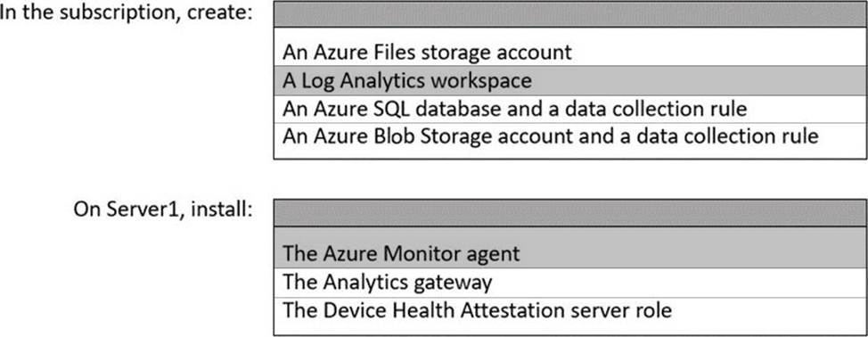Click blank gap above Azure Files option

click(x=570, y=33)
